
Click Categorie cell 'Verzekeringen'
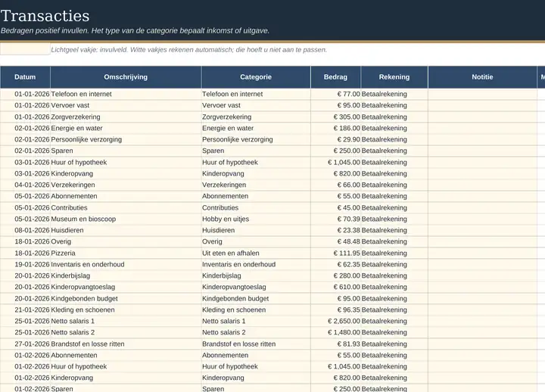click(x=256, y=185)
